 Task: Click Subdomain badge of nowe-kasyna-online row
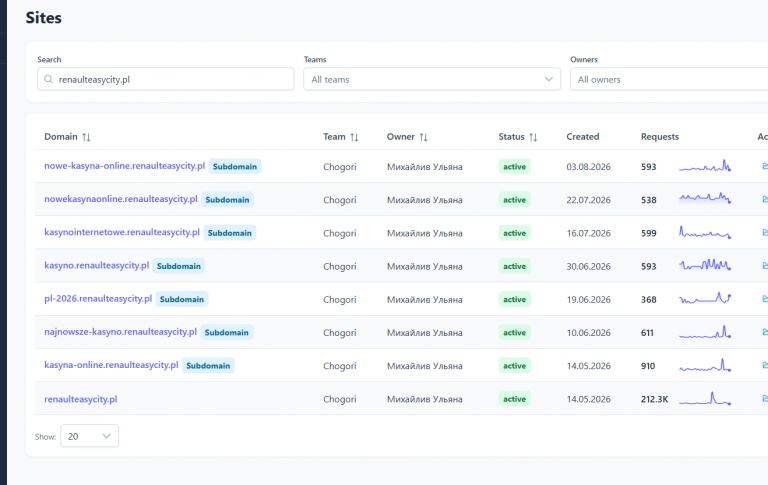tap(235, 167)
